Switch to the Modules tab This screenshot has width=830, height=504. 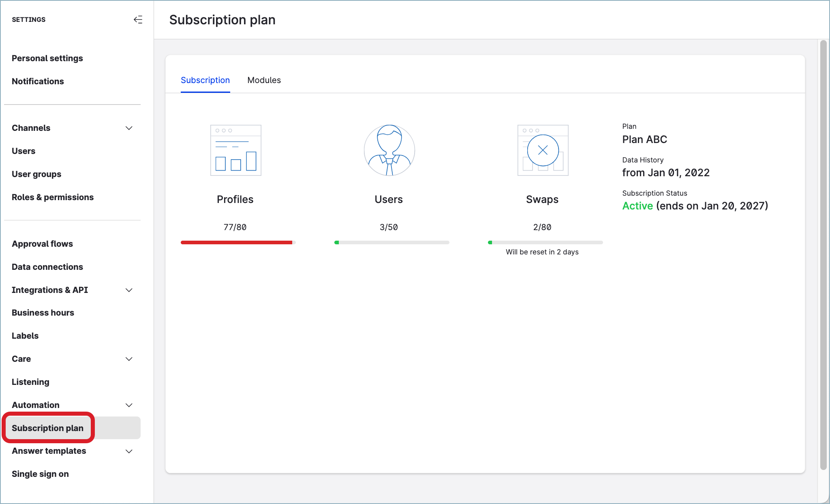pyautogui.click(x=264, y=80)
